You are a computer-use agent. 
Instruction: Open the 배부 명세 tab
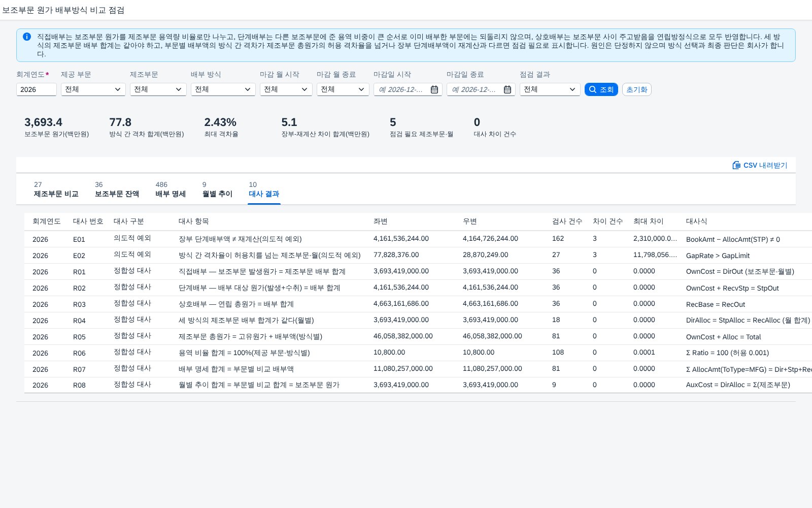[171, 189]
